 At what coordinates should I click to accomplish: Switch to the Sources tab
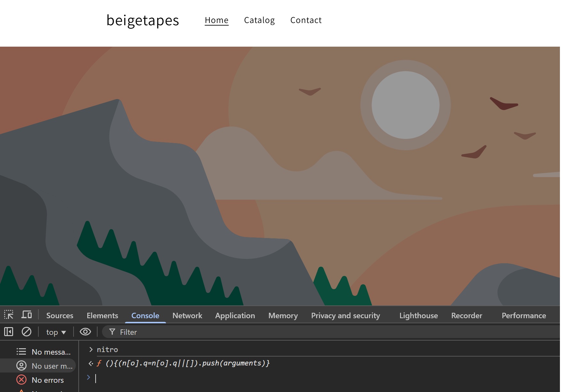[x=60, y=316]
